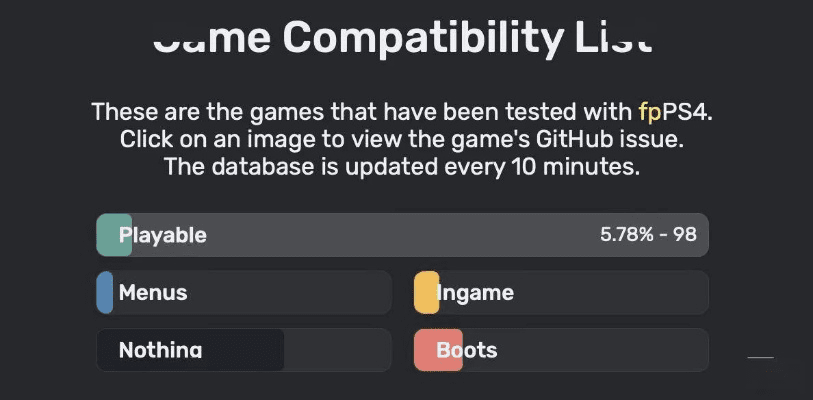Screen dimensions: 813x400
Task: Select the "Menus" status label
Action: [x=152, y=293]
